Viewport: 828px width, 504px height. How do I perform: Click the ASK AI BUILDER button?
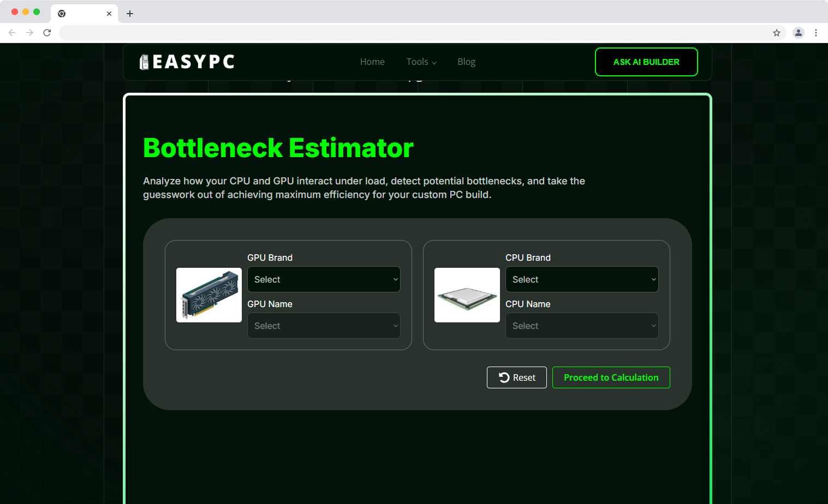tap(646, 62)
